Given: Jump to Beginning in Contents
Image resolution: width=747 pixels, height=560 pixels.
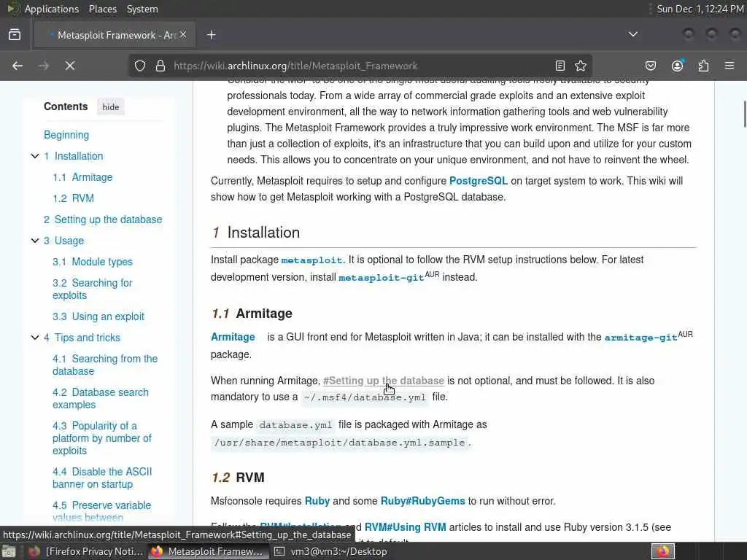Looking at the screenshot, I should (66, 135).
